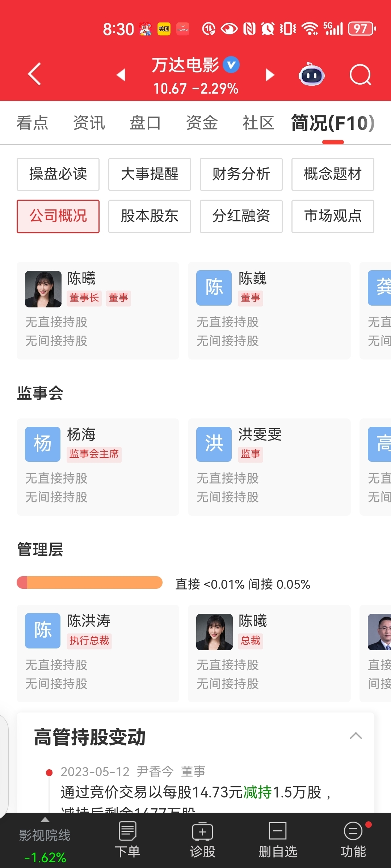This screenshot has width=391, height=868.
Task: Switch to the 盘口 tab
Action: pyautogui.click(x=145, y=123)
